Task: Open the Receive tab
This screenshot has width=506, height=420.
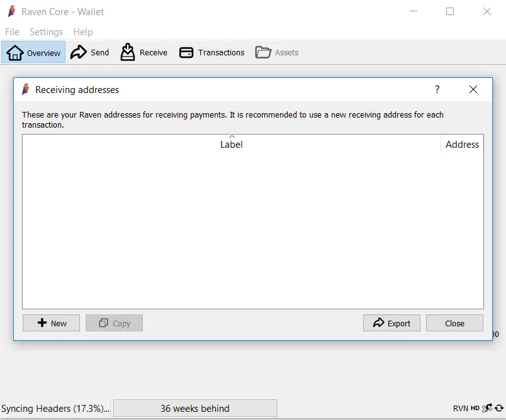Action: coord(144,52)
